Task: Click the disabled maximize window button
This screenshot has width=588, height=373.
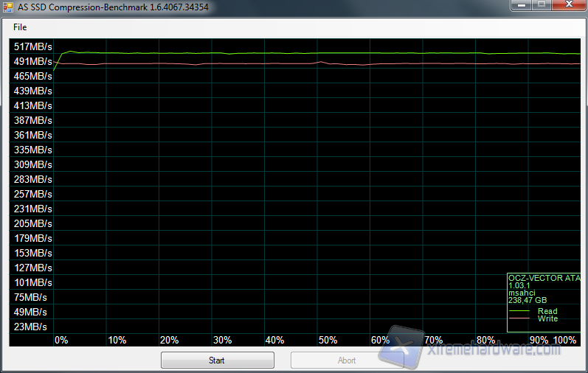Action: point(541,4)
